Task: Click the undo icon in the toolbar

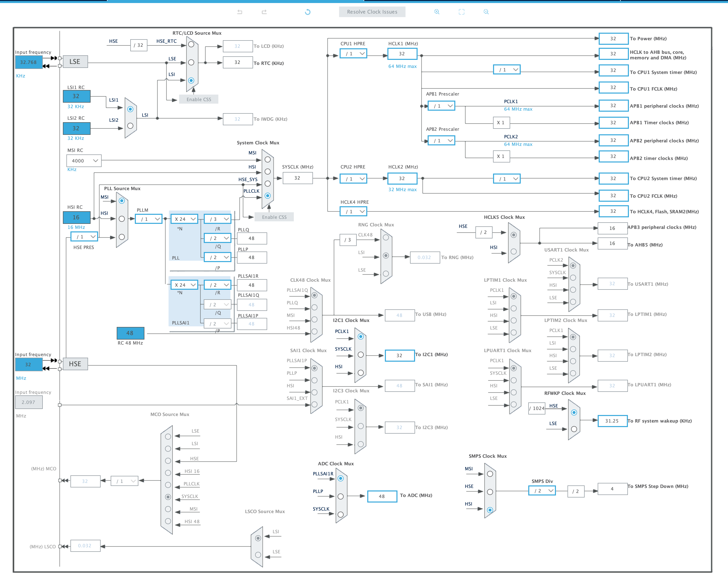Action: [240, 12]
